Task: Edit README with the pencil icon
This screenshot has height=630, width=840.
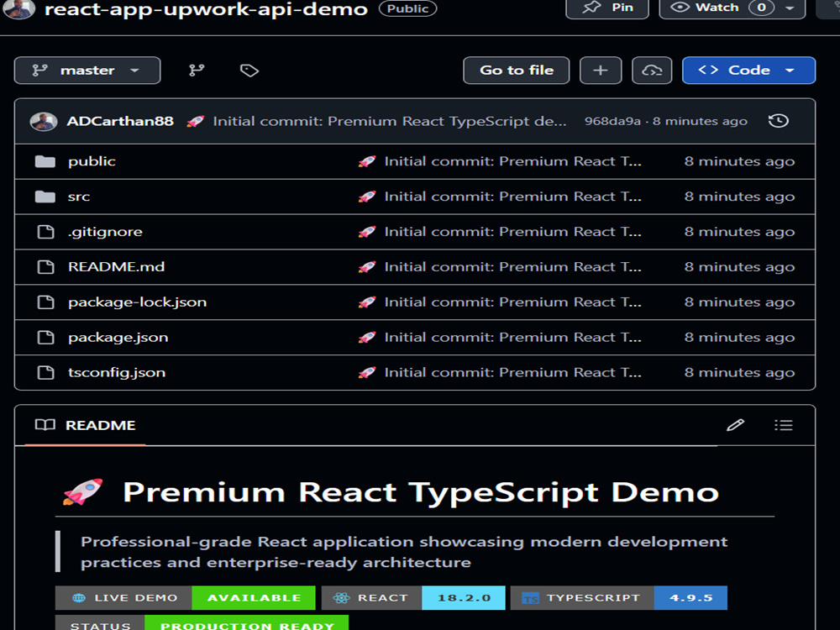Action: click(736, 425)
